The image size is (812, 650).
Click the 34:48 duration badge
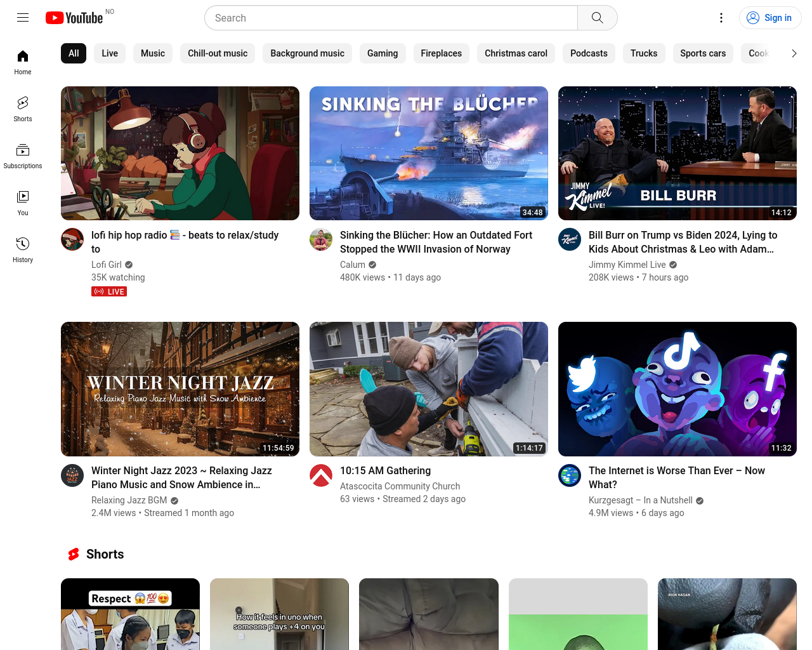[532, 212]
